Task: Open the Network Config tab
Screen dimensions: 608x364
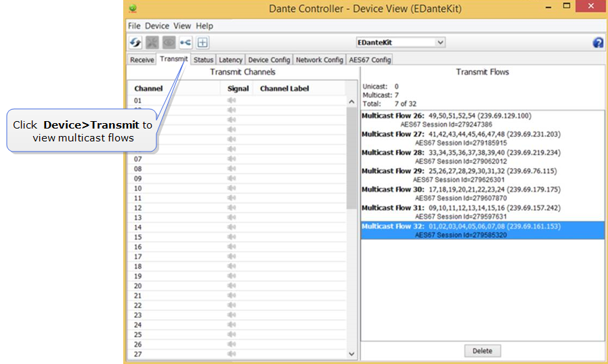Action: click(320, 60)
